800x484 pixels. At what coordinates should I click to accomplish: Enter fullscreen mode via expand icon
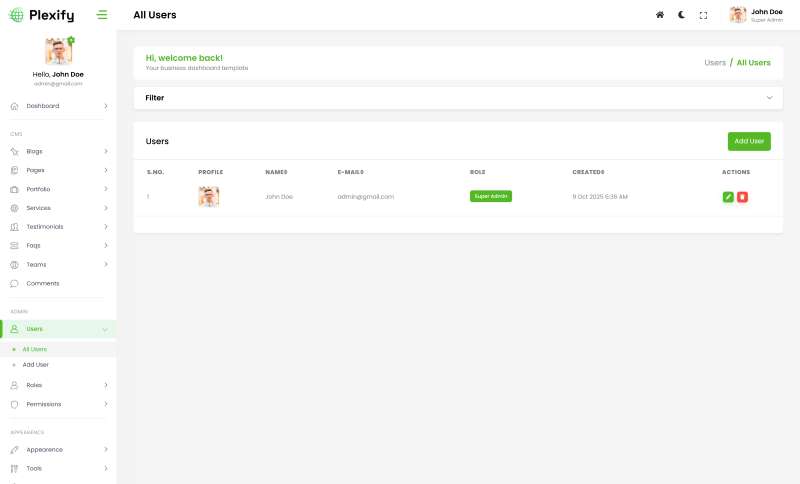tap(703, 15)
